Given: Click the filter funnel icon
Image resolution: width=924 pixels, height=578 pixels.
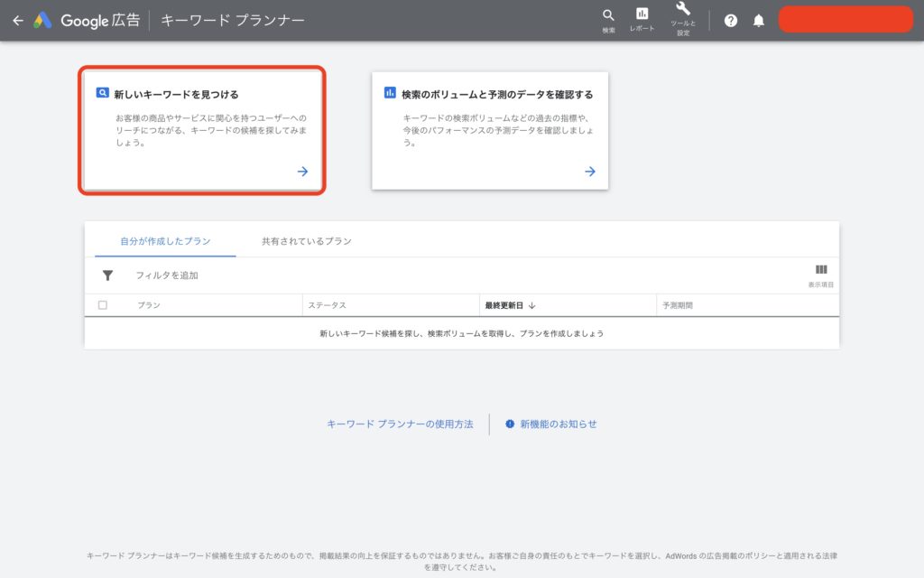Looking at the screenshot, I should tap(107, 275).
